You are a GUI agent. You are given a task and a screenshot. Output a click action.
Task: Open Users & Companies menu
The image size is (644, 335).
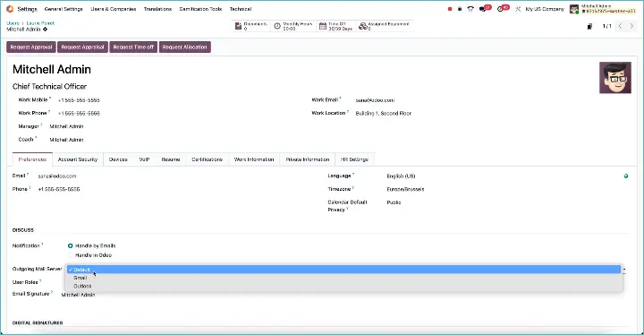pyautogui.click(x=114, y=9)
